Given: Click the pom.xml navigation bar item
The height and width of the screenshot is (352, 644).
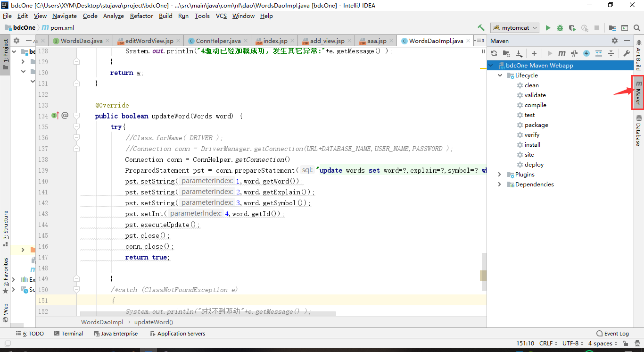Looking at the screenshot, I should coord(58,28).
